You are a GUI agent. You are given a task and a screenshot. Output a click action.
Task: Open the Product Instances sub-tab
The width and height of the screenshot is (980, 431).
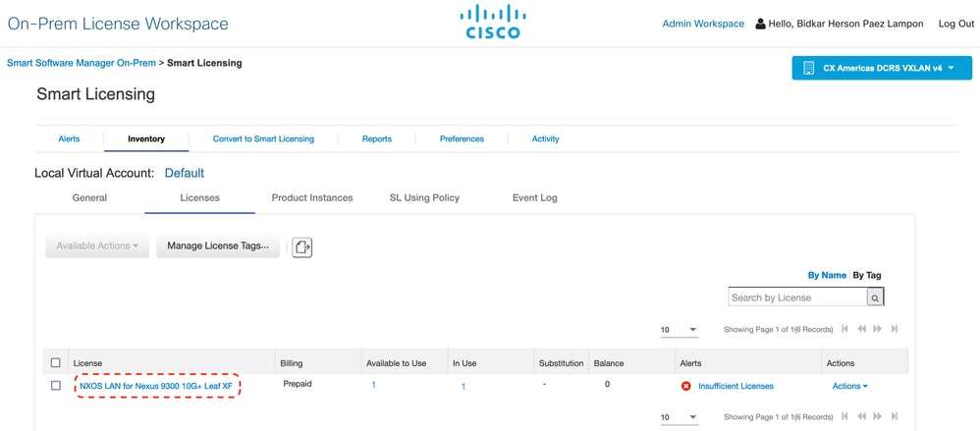point(312,198)
